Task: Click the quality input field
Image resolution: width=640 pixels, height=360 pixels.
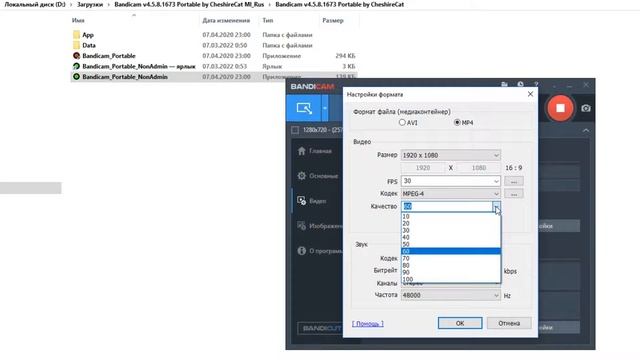Action: [x=447, y=206]
